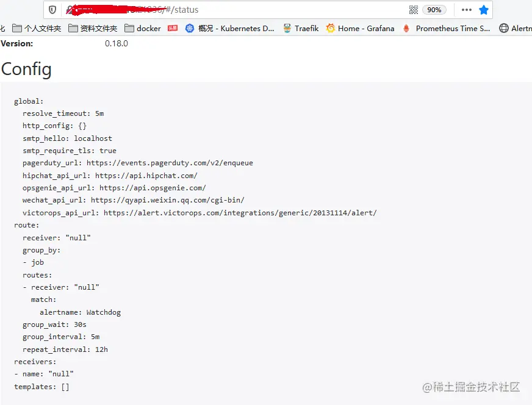Click the victorops_api_url config line
The image size is (532, 405).
coord(199,213)
